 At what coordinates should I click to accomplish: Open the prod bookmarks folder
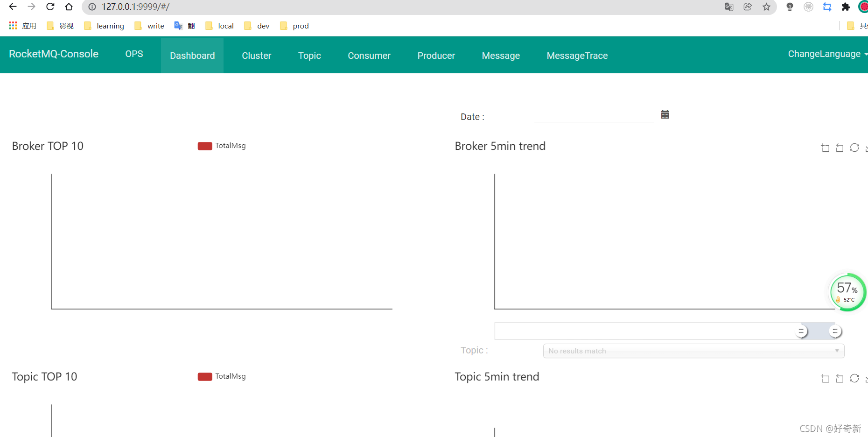294,26
